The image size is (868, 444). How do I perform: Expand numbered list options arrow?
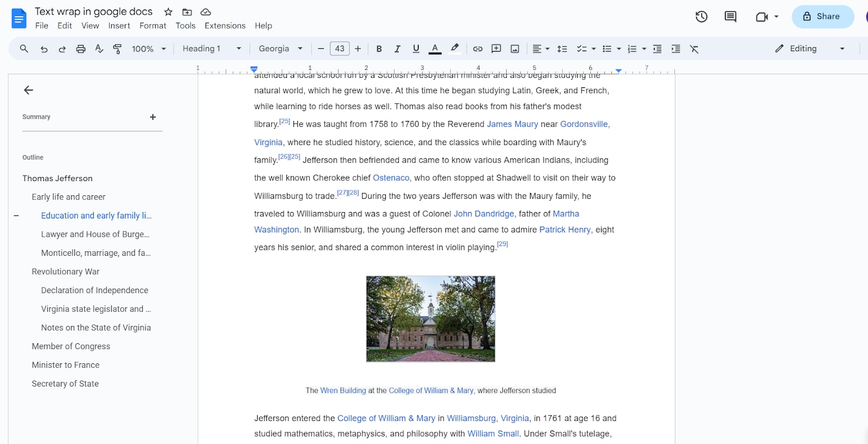(644, 49)
